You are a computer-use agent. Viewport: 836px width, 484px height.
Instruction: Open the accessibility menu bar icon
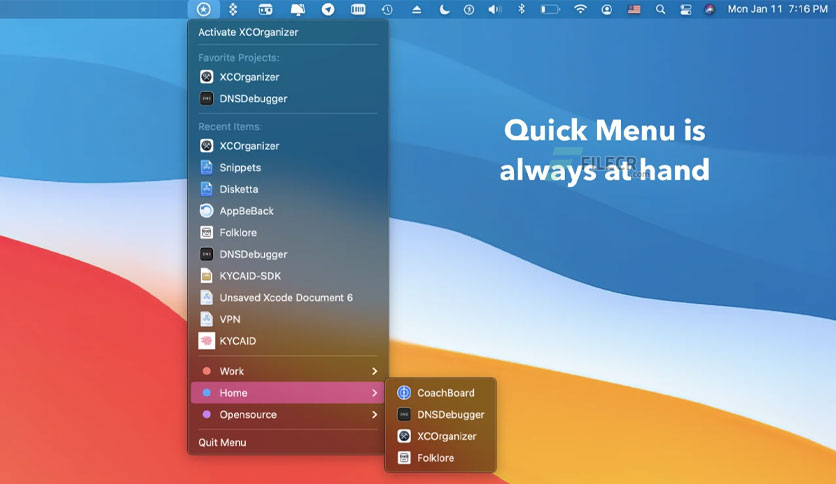[x=469, y=9]
